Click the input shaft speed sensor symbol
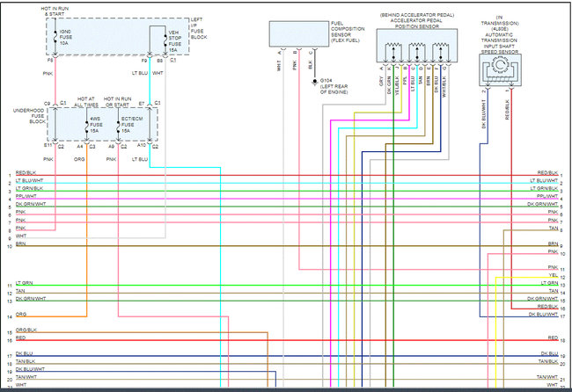Screen dimensions: 572x392 [x=500, y=70]
